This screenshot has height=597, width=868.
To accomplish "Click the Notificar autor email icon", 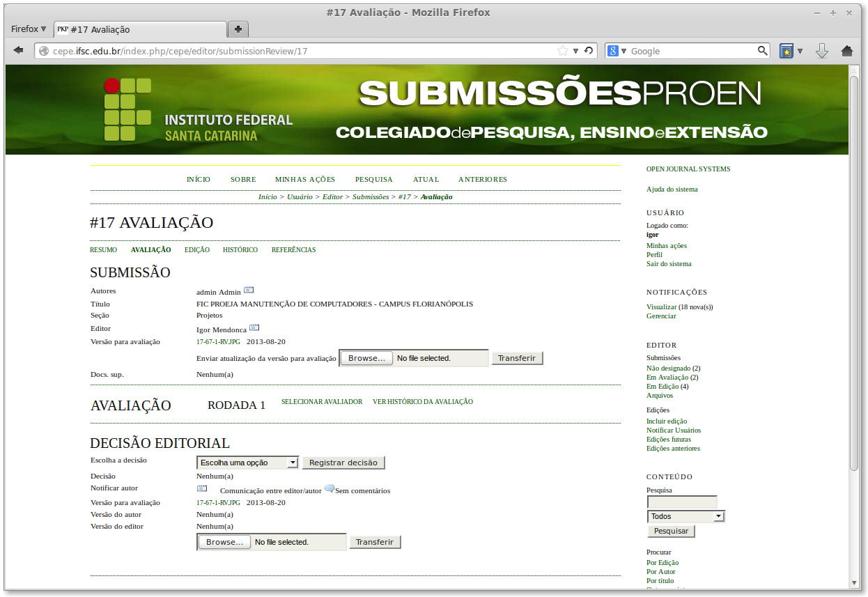I will [202, 489].
